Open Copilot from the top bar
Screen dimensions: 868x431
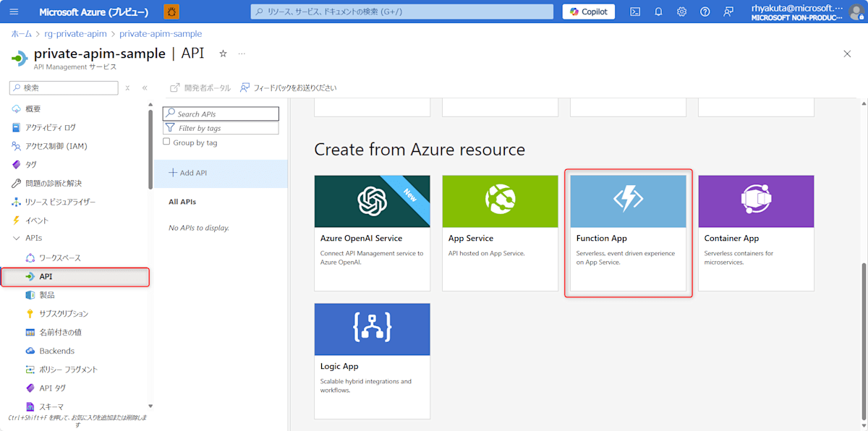(x=589, y=12)
